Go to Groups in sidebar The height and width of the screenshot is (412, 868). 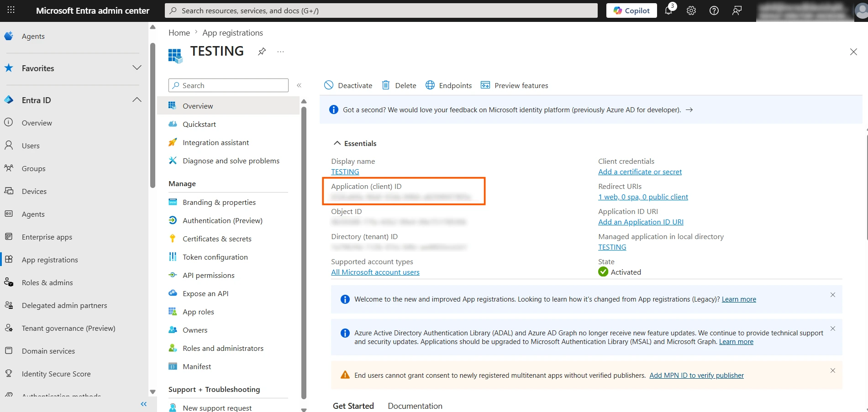point(33,168)
